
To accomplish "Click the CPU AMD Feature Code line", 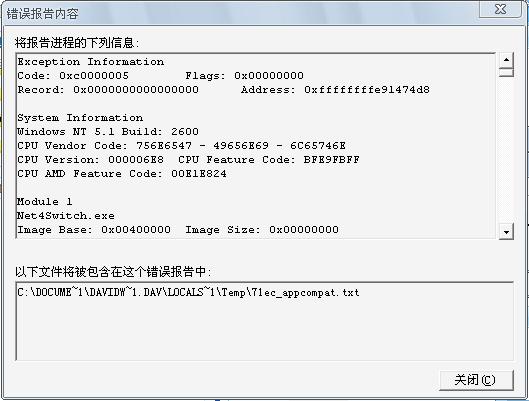I will (x=122, y=174).
